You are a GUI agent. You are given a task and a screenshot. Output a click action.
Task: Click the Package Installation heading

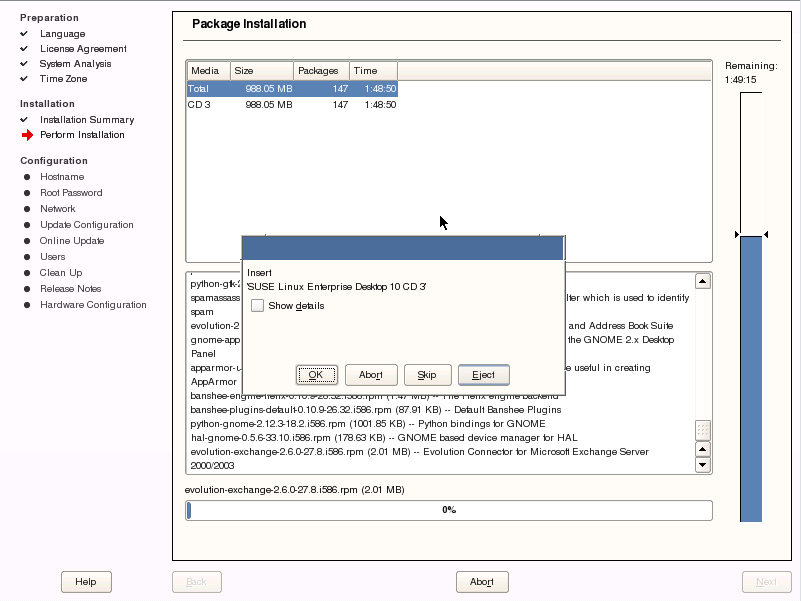pyautogui.click(x=249, y=24)
